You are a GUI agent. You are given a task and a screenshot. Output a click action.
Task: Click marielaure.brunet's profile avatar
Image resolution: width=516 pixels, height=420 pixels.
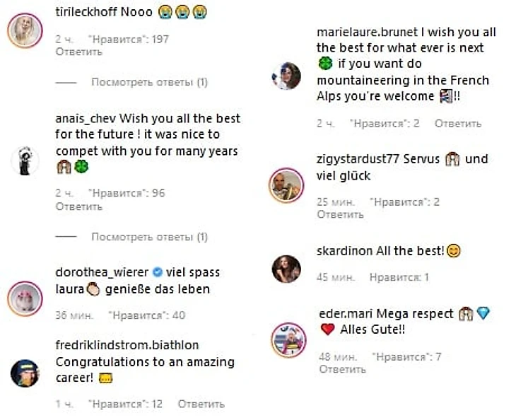(x=286, y=76)
